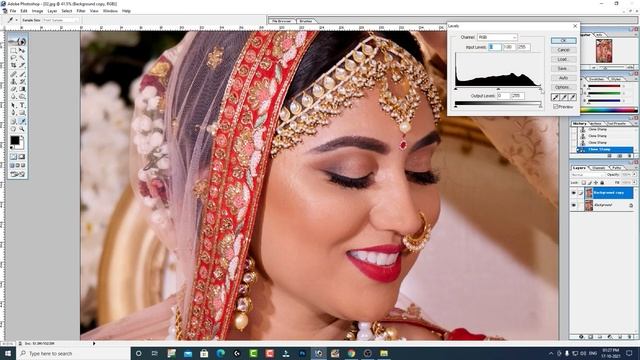This screenshot has width=640, height=360.
Task: Open the File Browser tab
Action: [282, 21]
